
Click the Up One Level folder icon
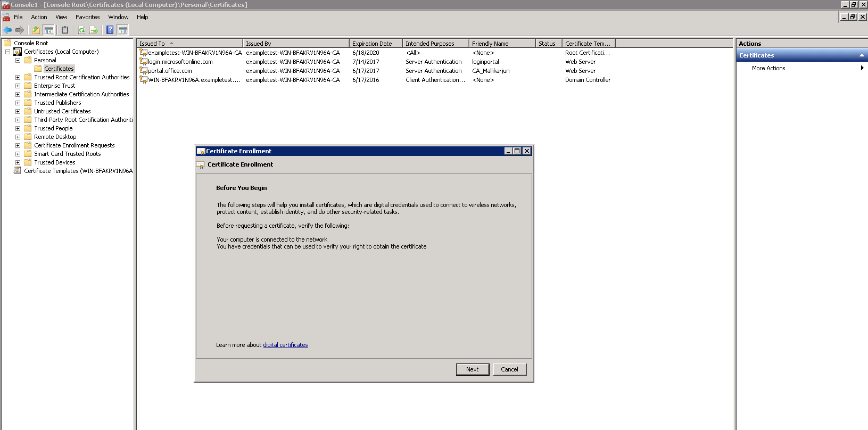[x=36, y=30]
